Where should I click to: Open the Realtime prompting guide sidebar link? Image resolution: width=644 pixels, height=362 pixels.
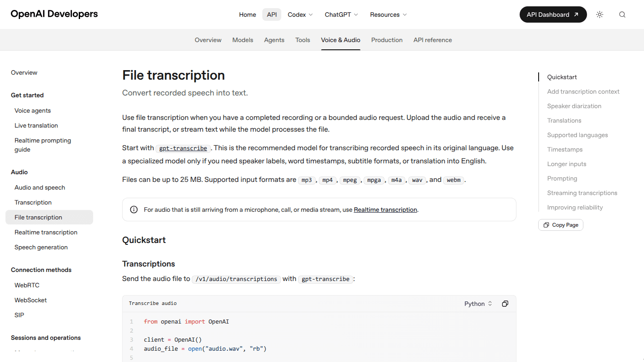[x=43, y=145]
